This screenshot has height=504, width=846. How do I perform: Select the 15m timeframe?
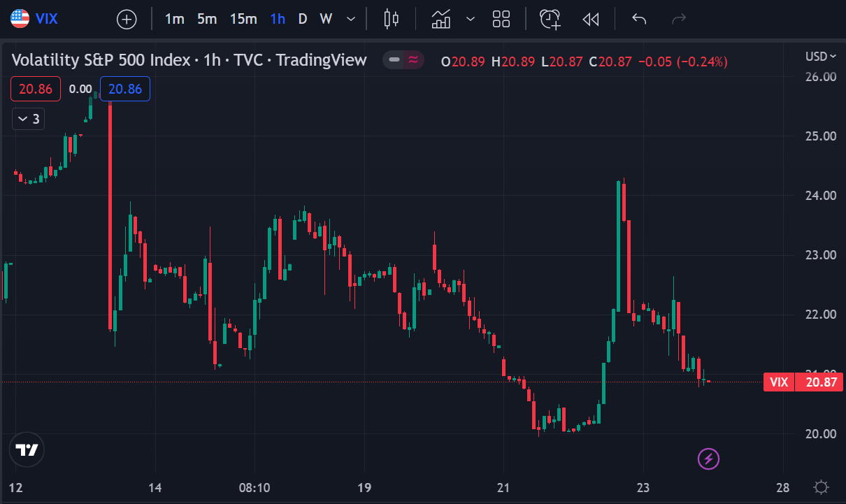(x=243, y=19)
